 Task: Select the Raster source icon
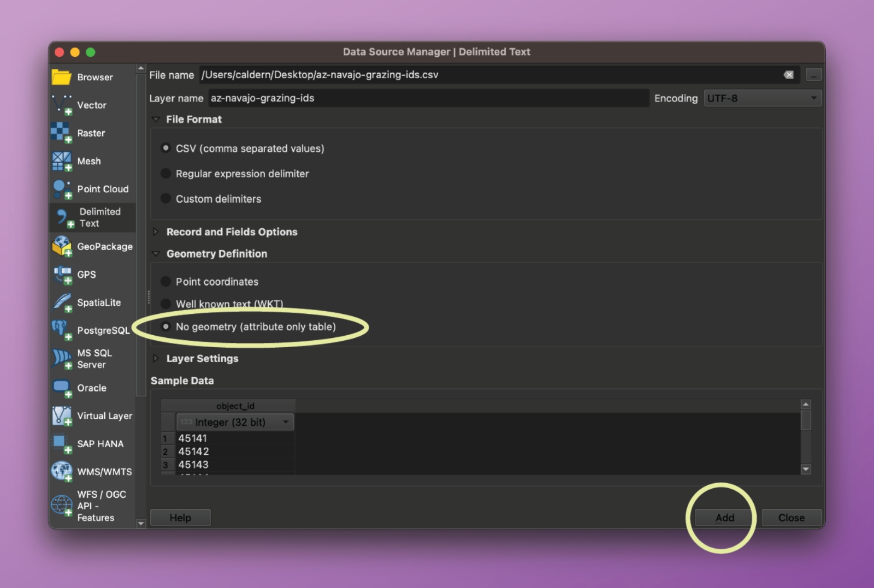coord(61,133)
